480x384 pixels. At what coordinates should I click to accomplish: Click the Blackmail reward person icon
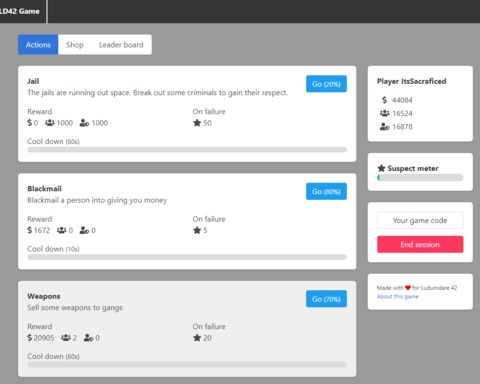84,230
